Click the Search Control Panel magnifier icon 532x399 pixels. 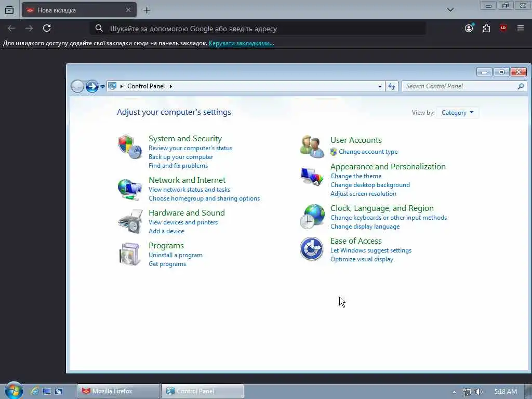[x=521, y=86]
